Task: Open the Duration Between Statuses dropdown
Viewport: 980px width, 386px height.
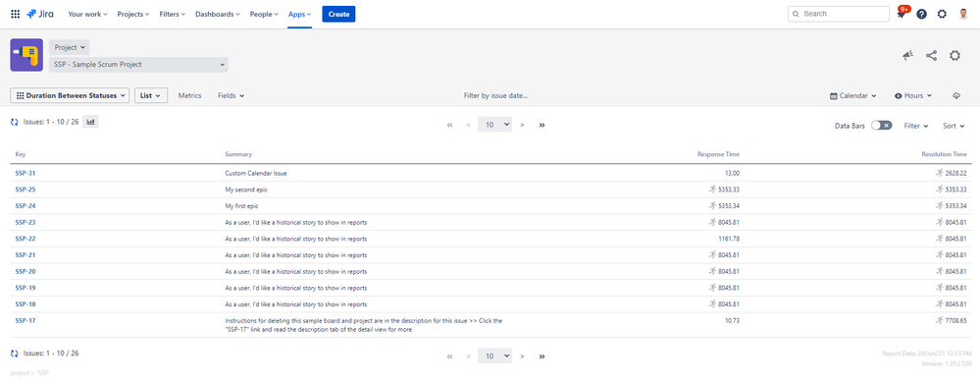Action: (70, 95)
